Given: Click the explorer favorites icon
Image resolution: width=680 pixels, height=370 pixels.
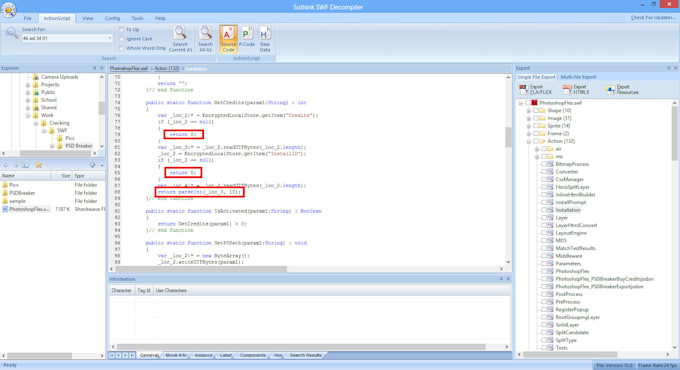Looking at the screenshot, I should (39, 165).
